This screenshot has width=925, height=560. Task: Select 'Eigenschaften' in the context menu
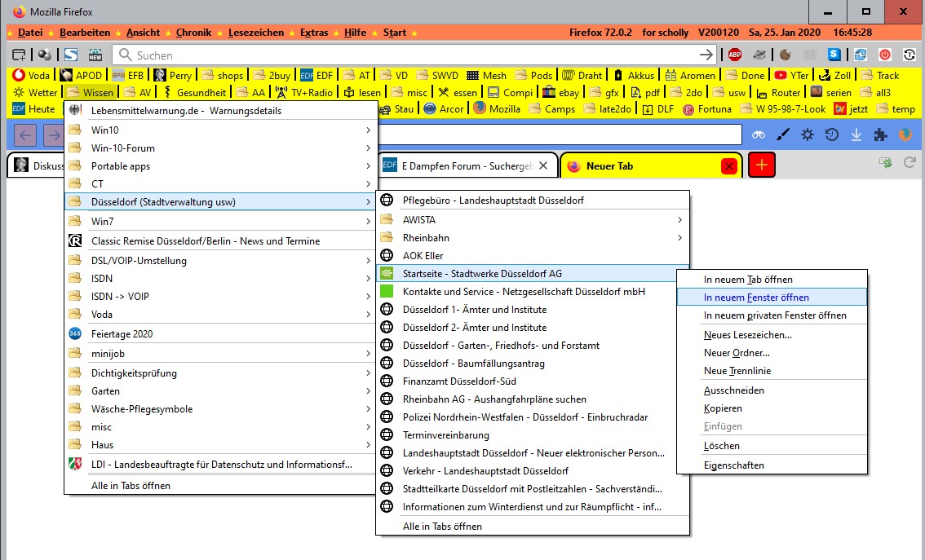(x=733, y=465)
